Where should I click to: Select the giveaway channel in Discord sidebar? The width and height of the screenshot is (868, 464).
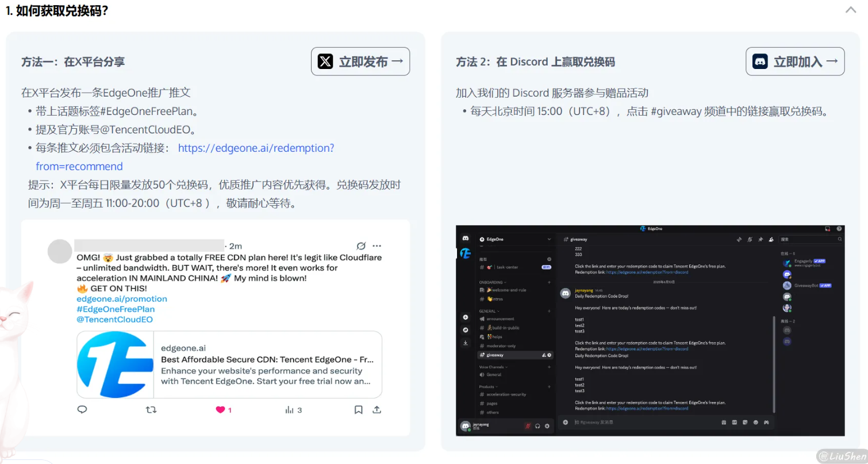point(516,355)
